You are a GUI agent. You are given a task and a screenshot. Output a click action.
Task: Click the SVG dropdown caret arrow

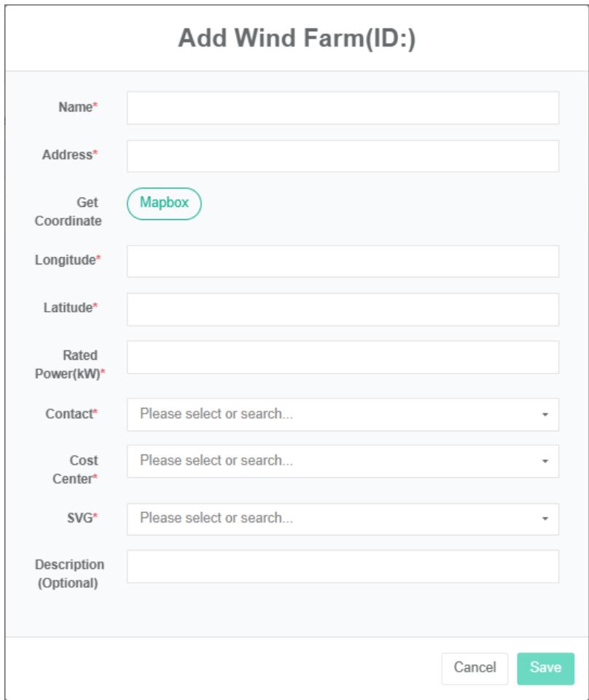click(x=545, y=519)
